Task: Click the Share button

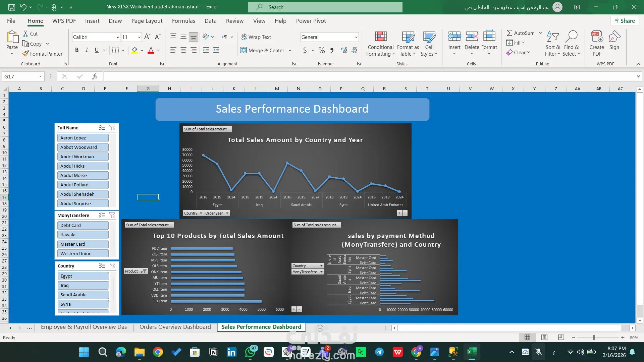Action: tap(624, 21)
